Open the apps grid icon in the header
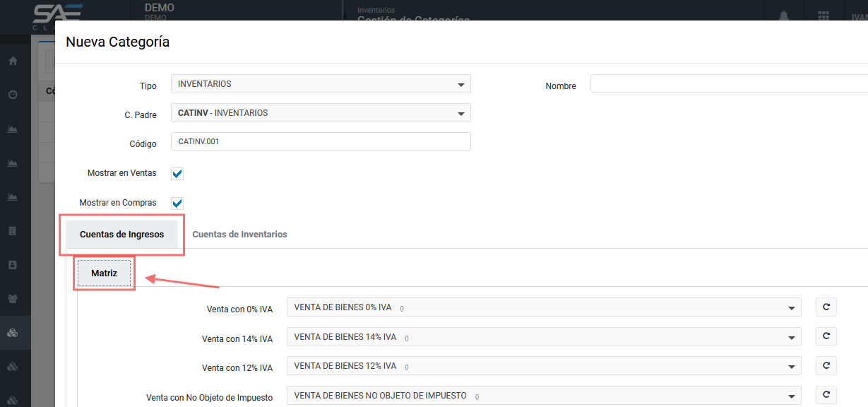 pos(824,17)
